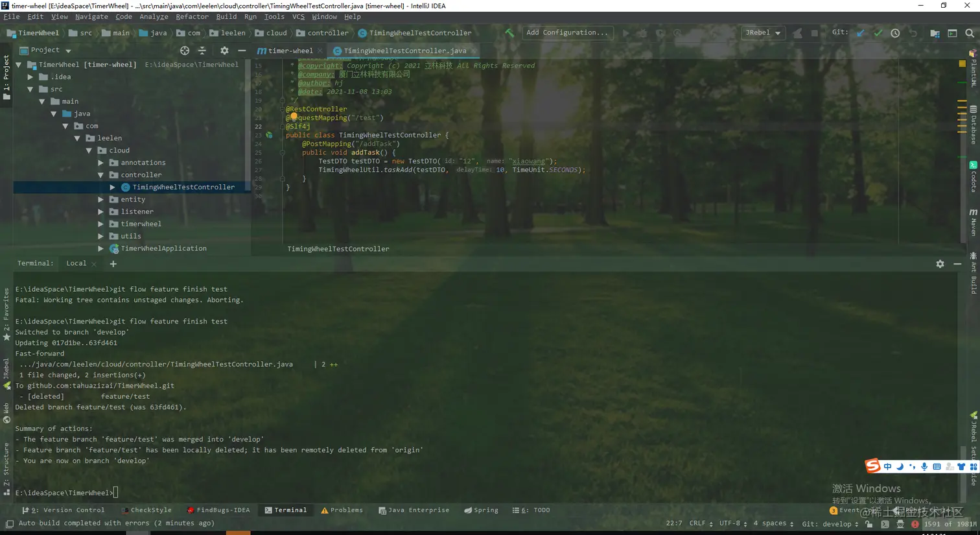980x535 pixels.
Task: Click the Debug bug icon in the toolbar
Action: pos(643,33)
